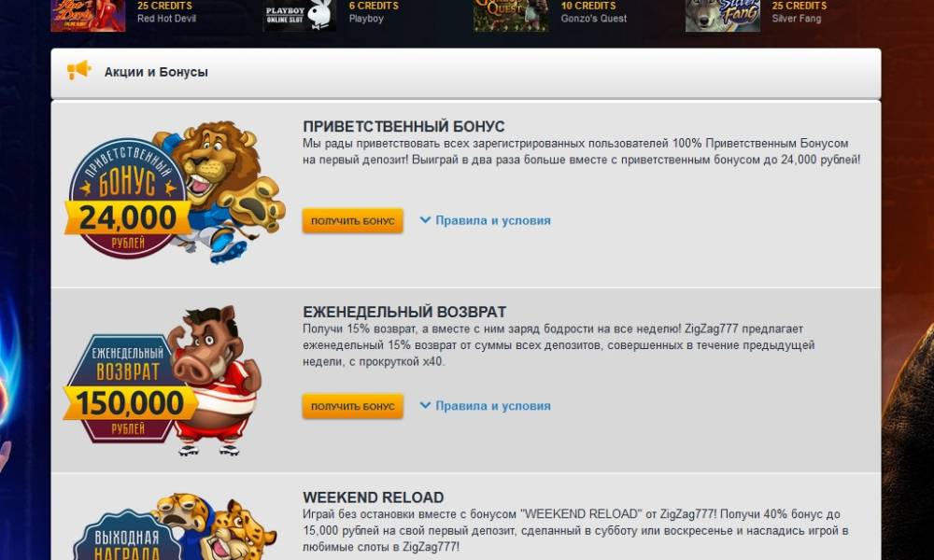Launch the Gonzo's Quest game thumbnail

(511, 16)
